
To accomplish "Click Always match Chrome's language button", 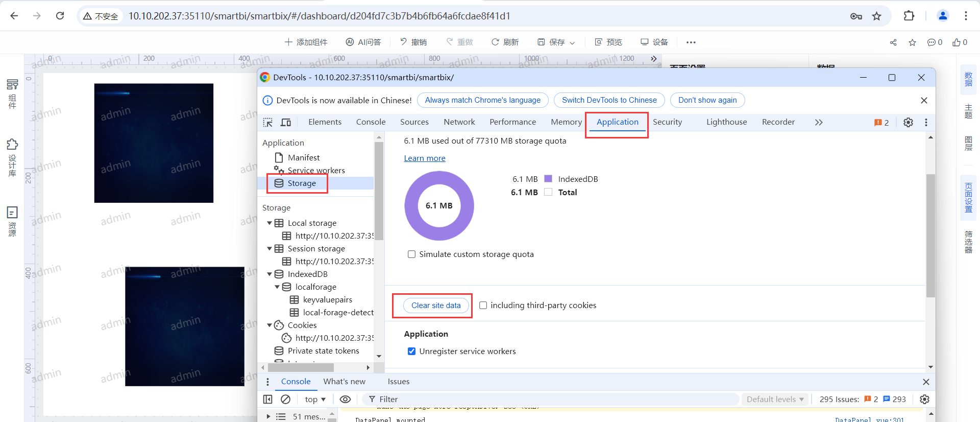I will [482, 100].
